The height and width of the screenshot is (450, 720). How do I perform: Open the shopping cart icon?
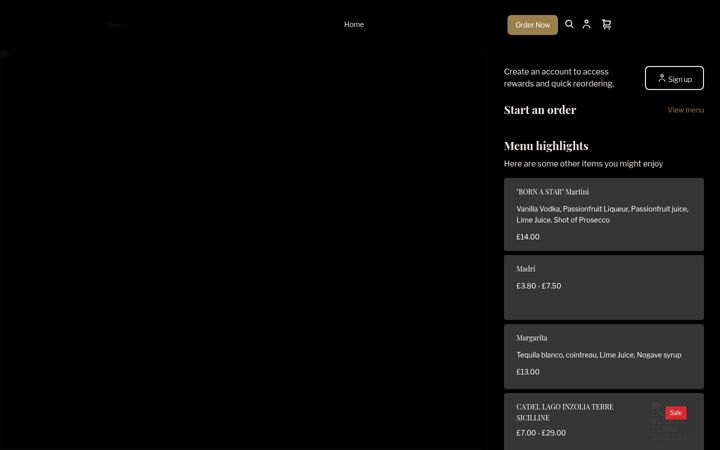click(607, 24)
